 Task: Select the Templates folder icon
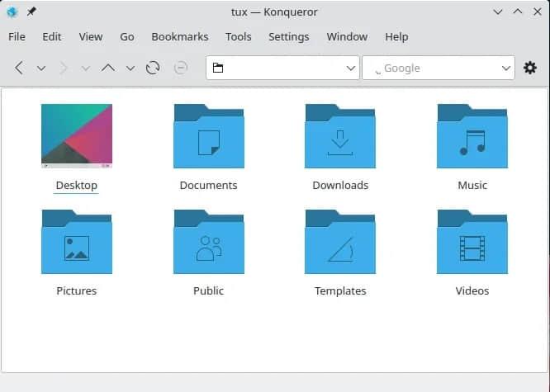pos(340,243)
